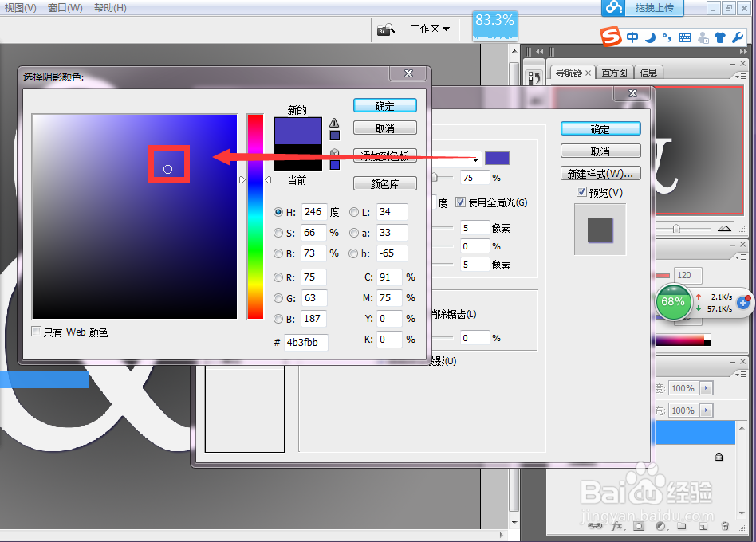Open the 颜色库 color libraries button

tap(384, 184)
